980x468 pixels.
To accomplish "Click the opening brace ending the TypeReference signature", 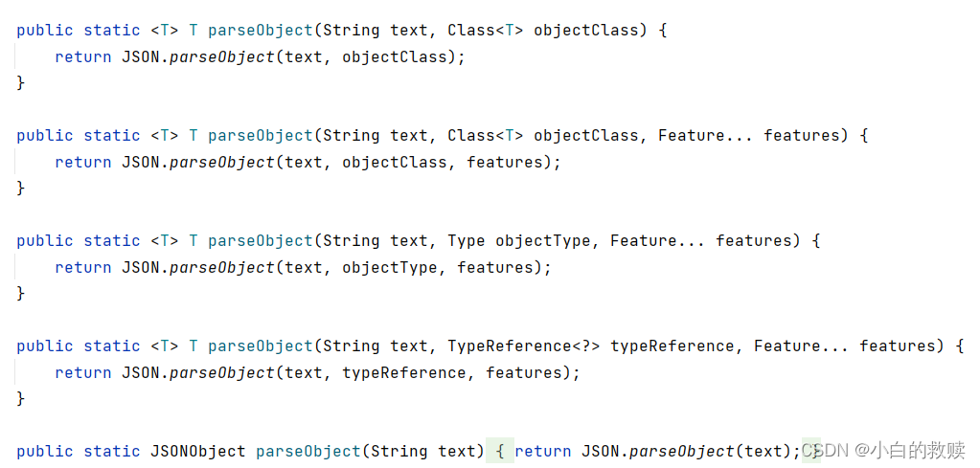I will [x=960, y=345].
